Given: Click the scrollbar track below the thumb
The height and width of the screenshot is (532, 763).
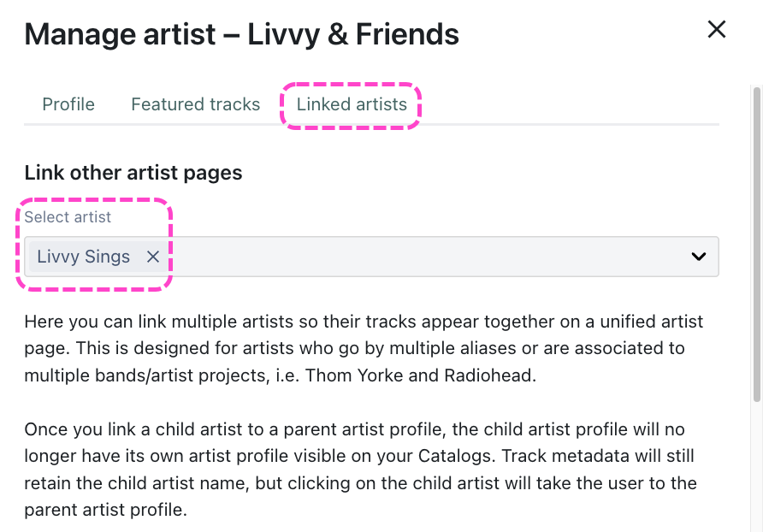Looking at the screenshot, I should [756, 470].
